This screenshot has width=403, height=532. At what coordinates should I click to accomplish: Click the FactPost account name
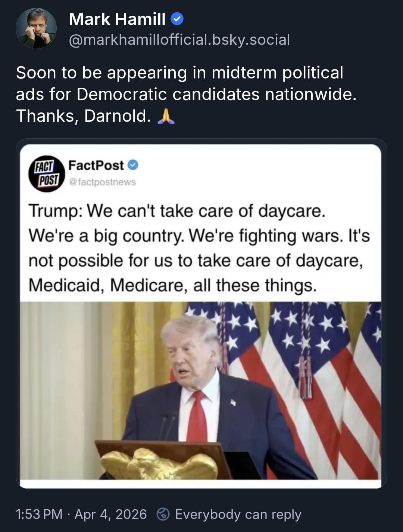(96, 165)
